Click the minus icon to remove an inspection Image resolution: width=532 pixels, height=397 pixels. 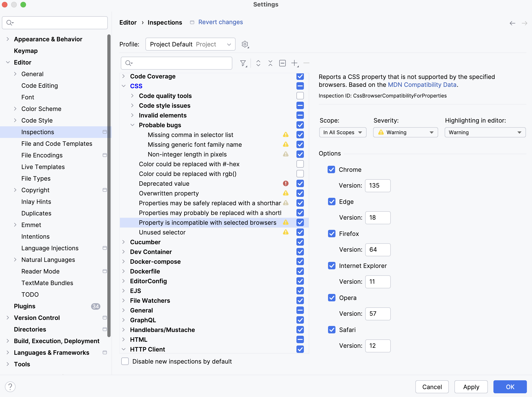[306, 63]
